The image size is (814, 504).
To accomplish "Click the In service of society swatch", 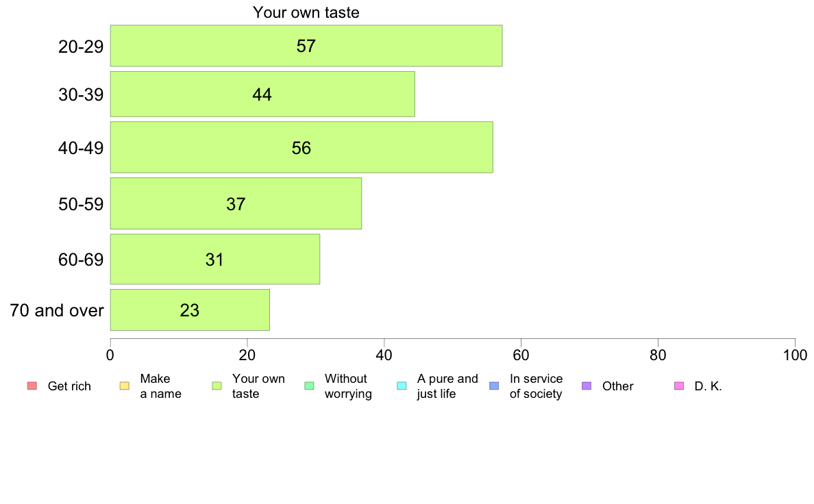I will pyautogui.click(x=494, y=386).
